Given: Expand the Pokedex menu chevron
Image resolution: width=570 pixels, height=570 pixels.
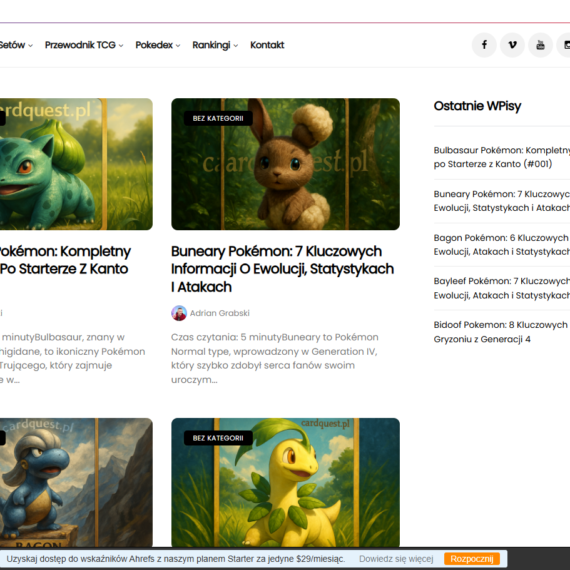Looking at the screenshot, I should (178, 46).
